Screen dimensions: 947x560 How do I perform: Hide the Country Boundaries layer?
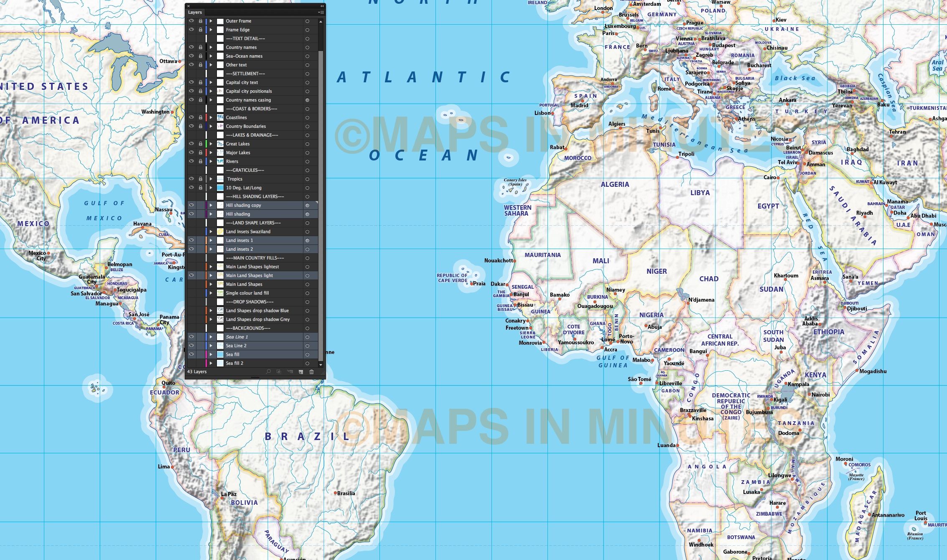pyautogui.click(x=191, y=126)
